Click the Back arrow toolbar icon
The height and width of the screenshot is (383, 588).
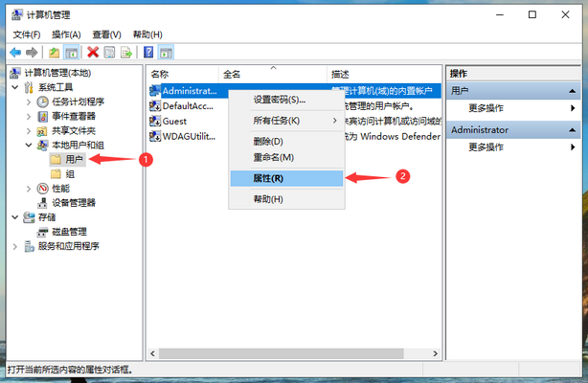14,52
